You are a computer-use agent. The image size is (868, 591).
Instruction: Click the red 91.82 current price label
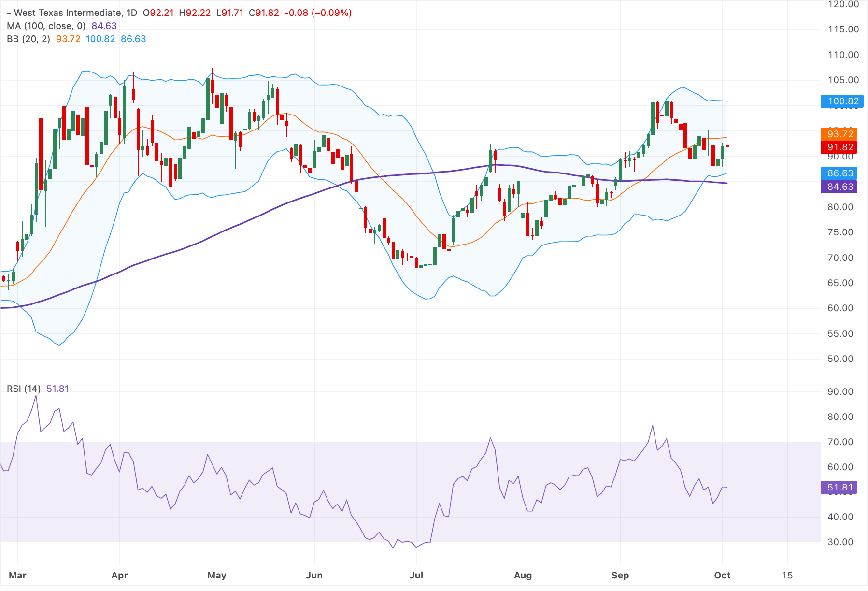pos(840,147)
